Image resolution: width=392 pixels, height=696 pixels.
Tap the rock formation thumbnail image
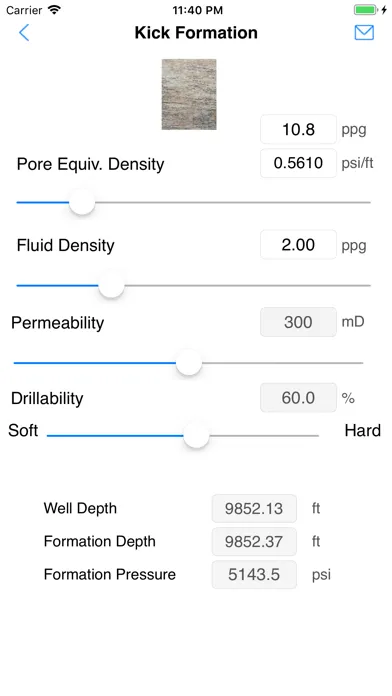click(189, 94)
